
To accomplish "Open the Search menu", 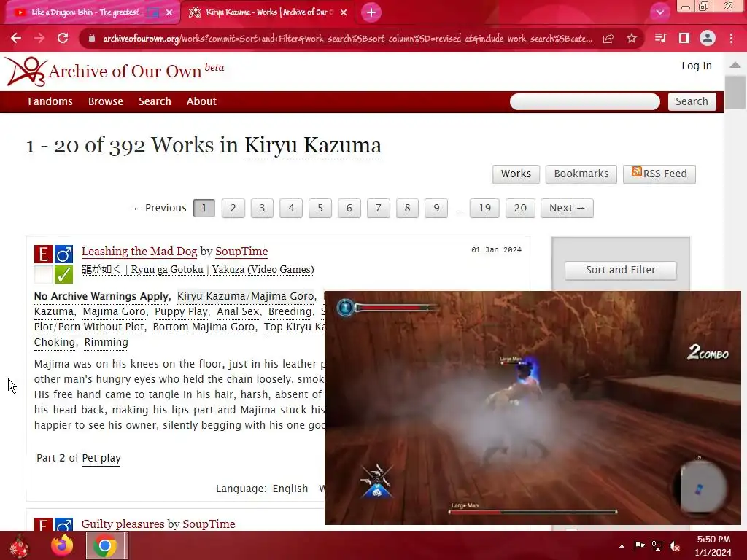I will (155, 101).
